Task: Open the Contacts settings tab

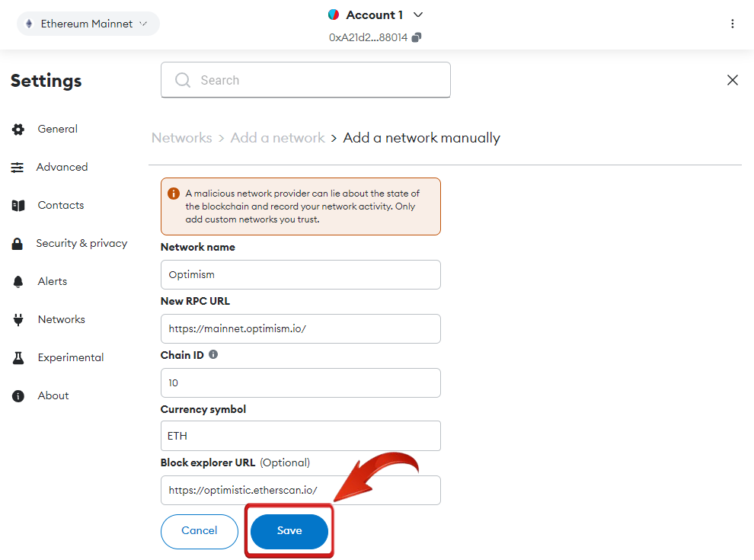Action: coord(61,205)
